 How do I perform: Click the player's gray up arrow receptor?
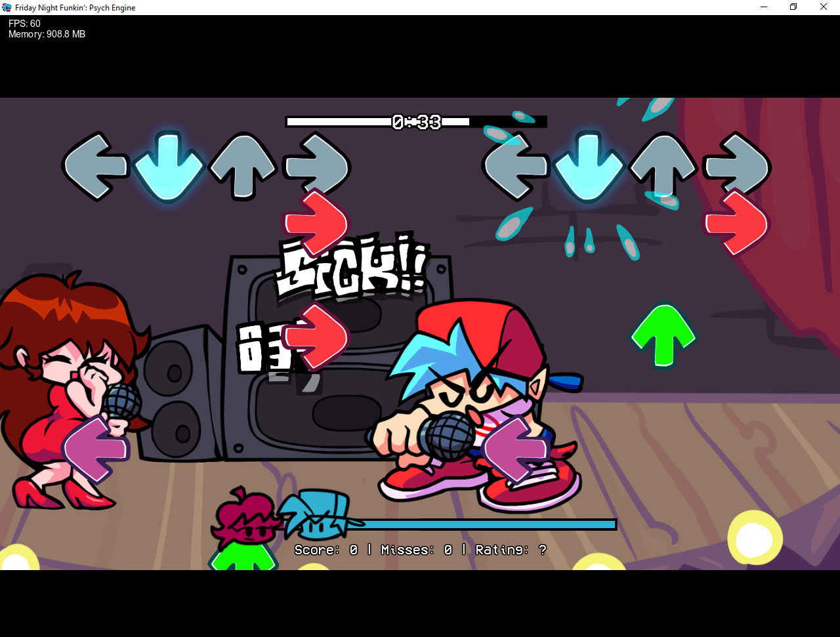[663, 166]
